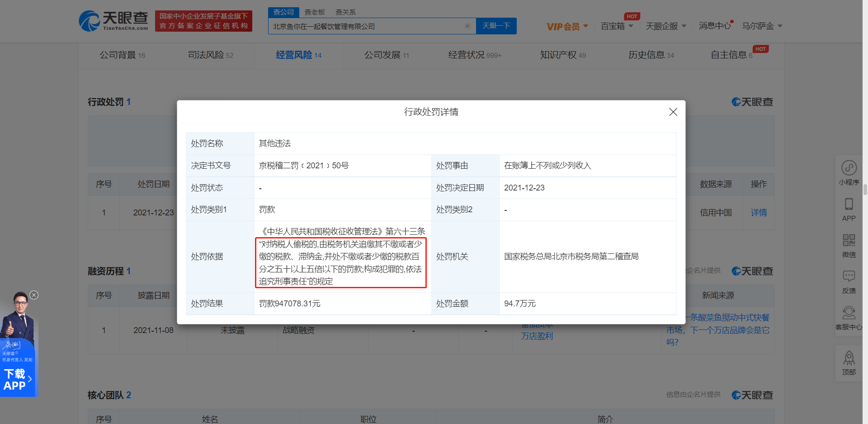Viewport: 868px width, 424px height.
Task: Click 在账簿上不列或少列收入 reason text
Action: pyautogui.click(x=547, y=166)
